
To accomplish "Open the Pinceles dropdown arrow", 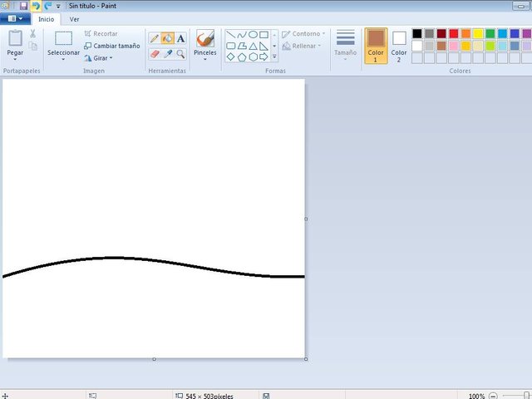I will 205,59.
